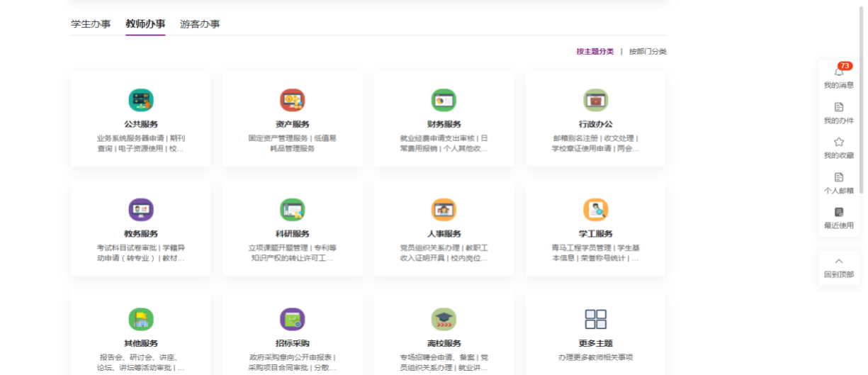The height and width of the screenshot is (375, 868).
Task: Click the 离校服务 title text
Action: 444,343
